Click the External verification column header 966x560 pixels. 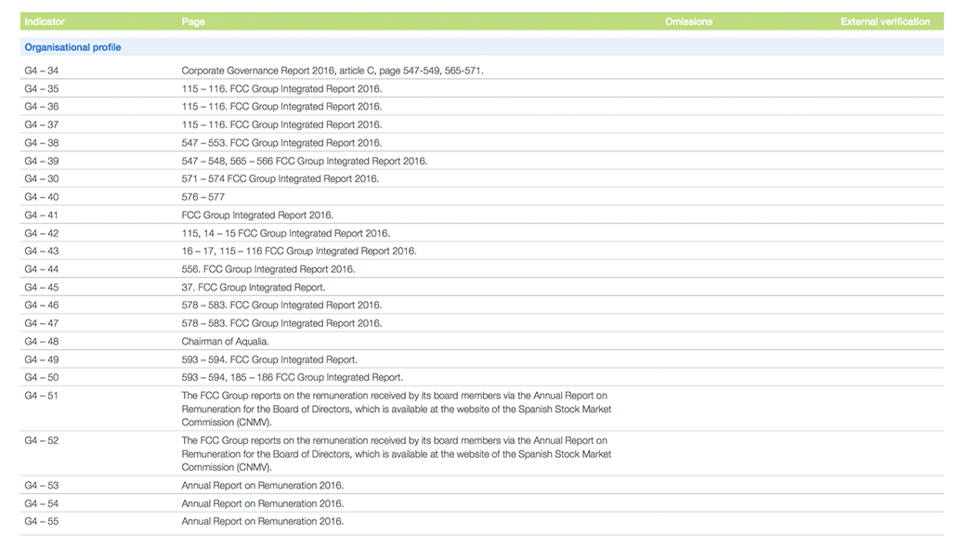pos(885,21)
